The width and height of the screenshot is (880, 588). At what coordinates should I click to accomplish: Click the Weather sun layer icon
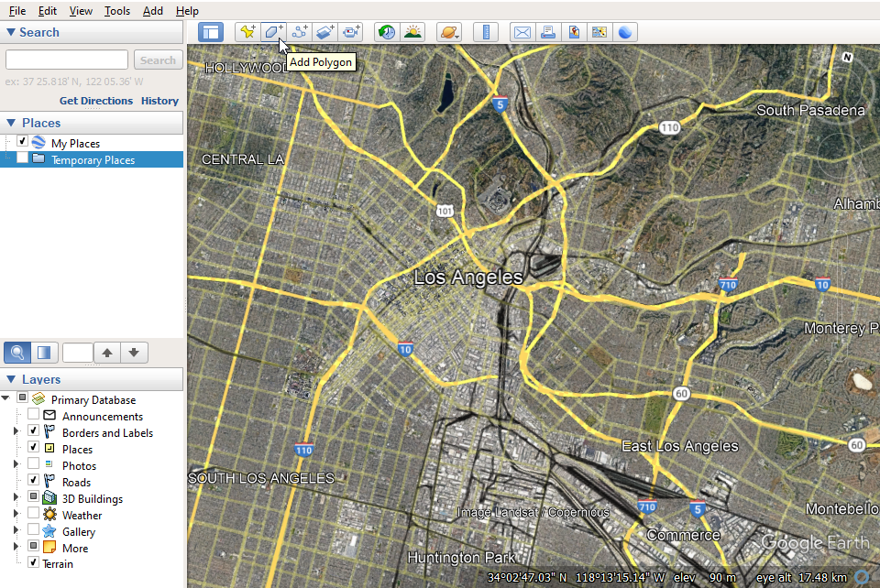tap(49, 515)
